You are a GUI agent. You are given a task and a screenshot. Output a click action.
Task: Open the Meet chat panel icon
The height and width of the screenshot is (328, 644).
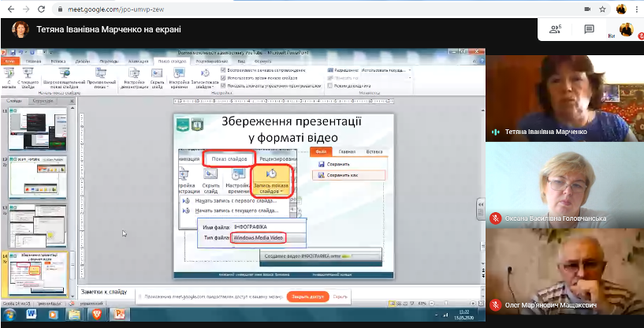(589, 29)
